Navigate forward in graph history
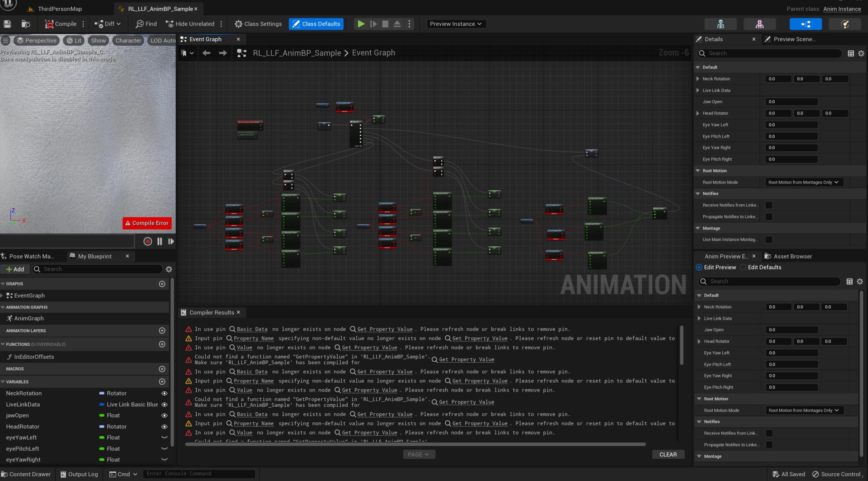Screen dimensions: 868x481 [223, 53]
